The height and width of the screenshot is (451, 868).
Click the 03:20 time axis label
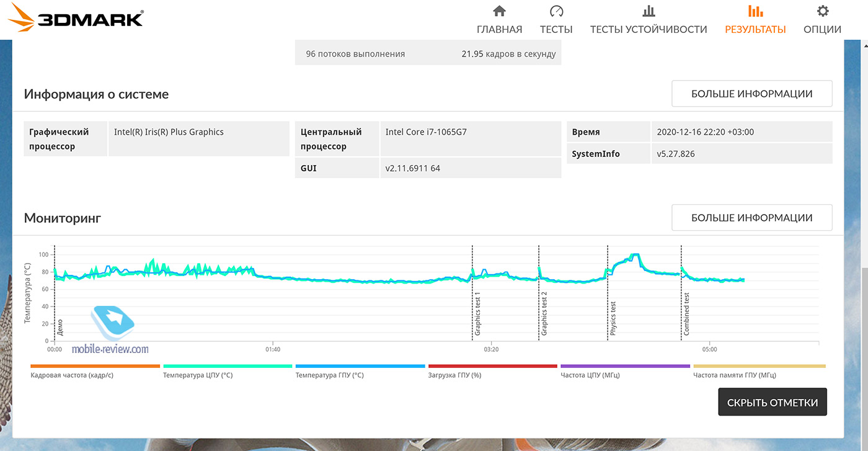pos(491,349)
